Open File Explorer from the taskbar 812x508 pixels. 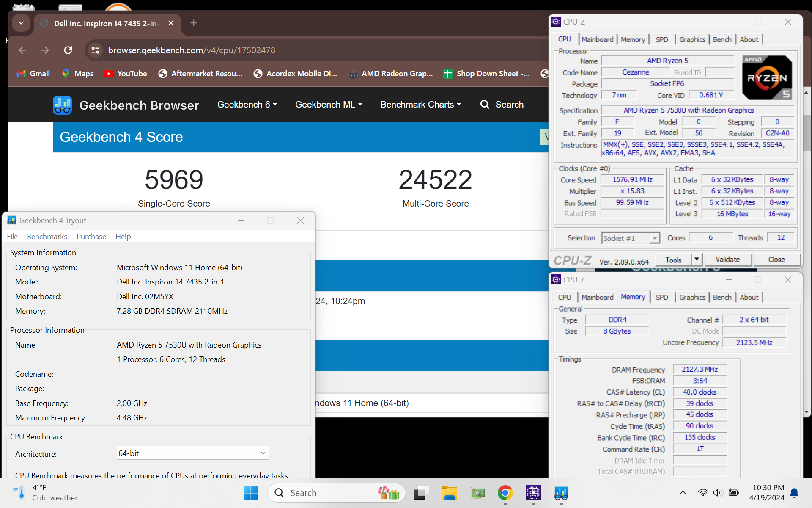tap(449, 493)
